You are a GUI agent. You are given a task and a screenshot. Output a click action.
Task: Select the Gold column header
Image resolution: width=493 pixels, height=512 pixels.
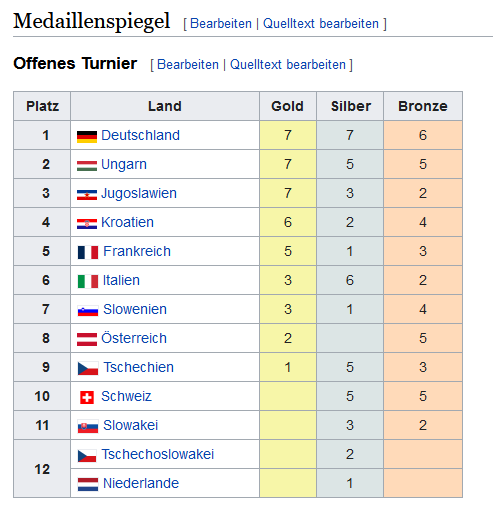click(x=288, y=106)
